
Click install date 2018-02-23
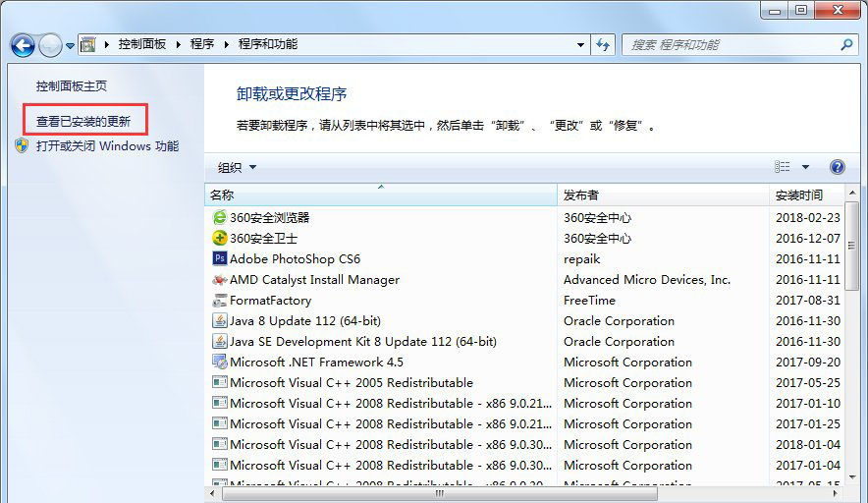point(808,218)
